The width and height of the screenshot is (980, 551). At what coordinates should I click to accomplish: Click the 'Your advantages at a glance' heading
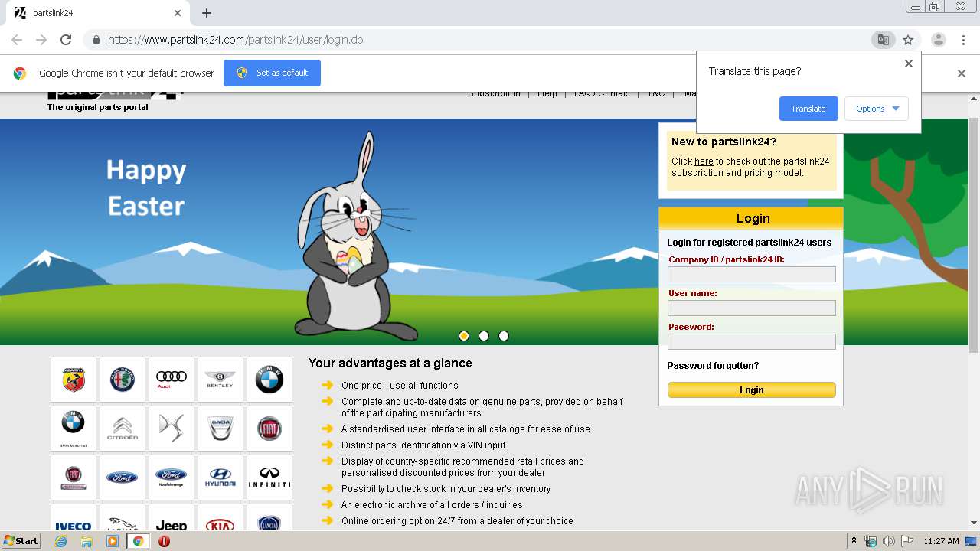click(390, 364)
